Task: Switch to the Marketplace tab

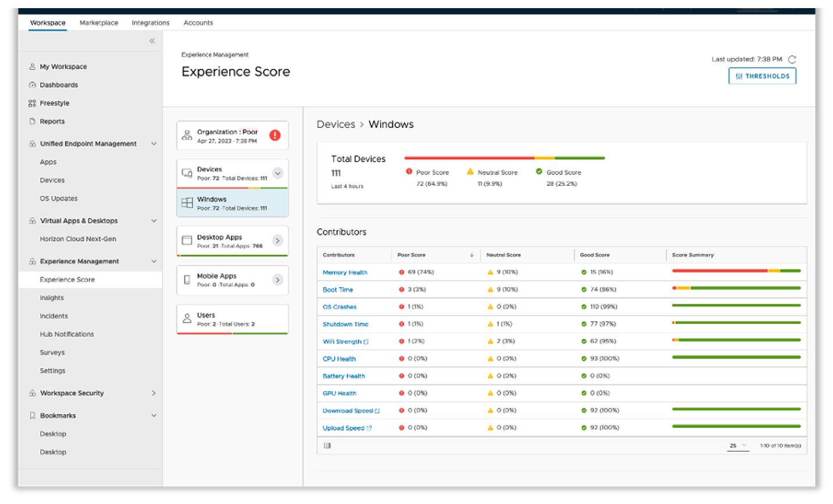Action: tap(99, 23)
